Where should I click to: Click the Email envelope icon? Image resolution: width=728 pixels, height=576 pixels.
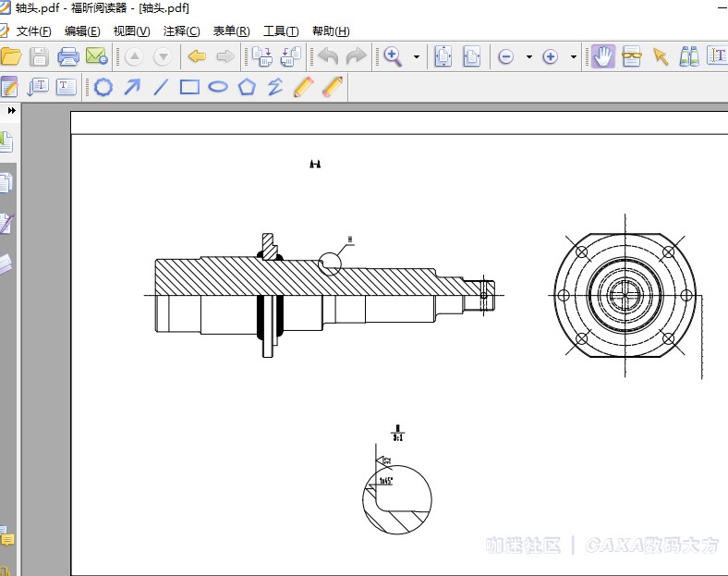tap(97, 56)
